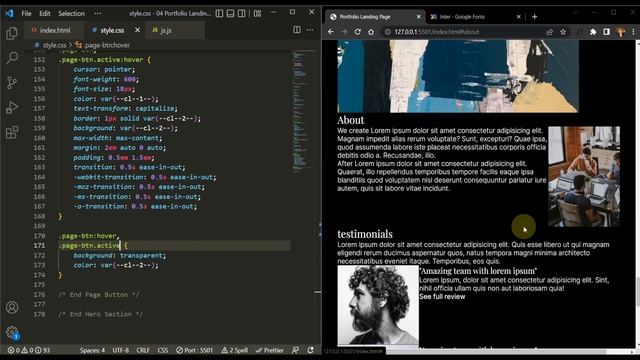640x360 pixels.
Task: Change encoding via UTF-8 status item
Action: click(x=120, y=350)
